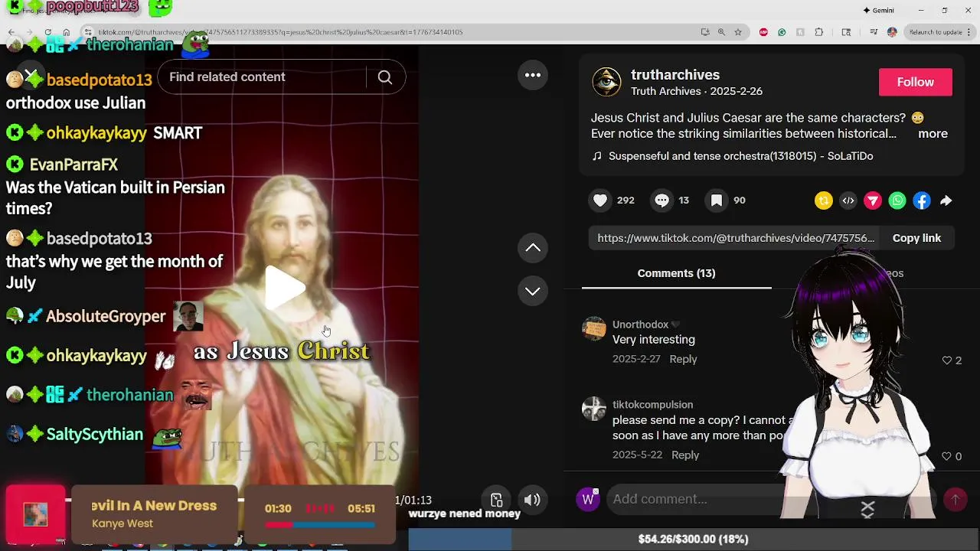Viewport: 980px width, 551px height.
Task: Click the search magnifier in Find related content
Action: pyautogui.click(x=385, y=77)
